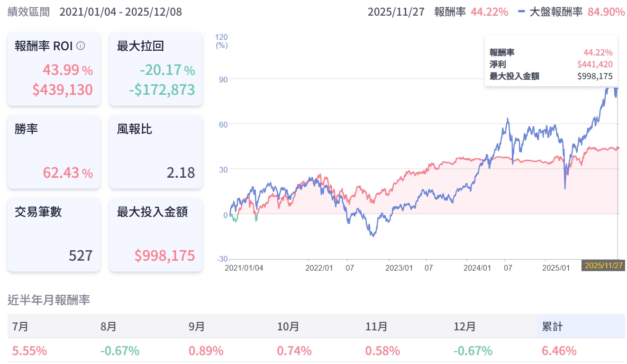Click the highlighted 2025/11/27 date marker

tap(603, 265)
